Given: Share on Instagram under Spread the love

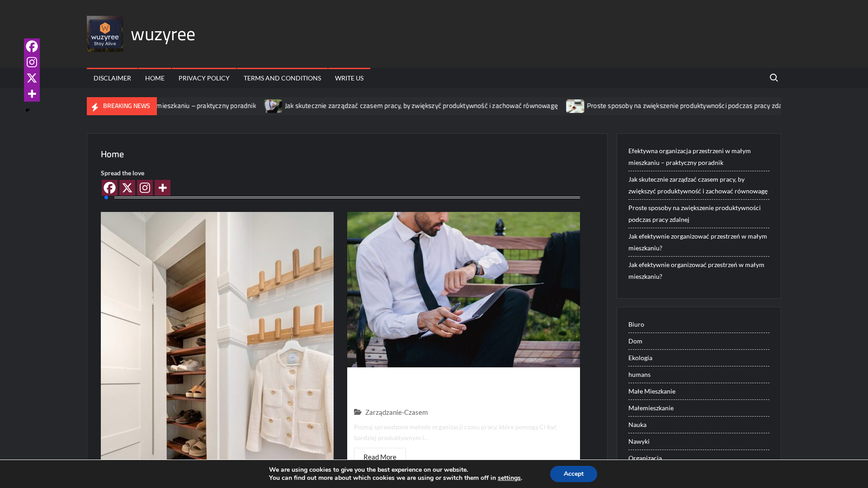Looking at the screenshot, I should [x=145, y=188].
